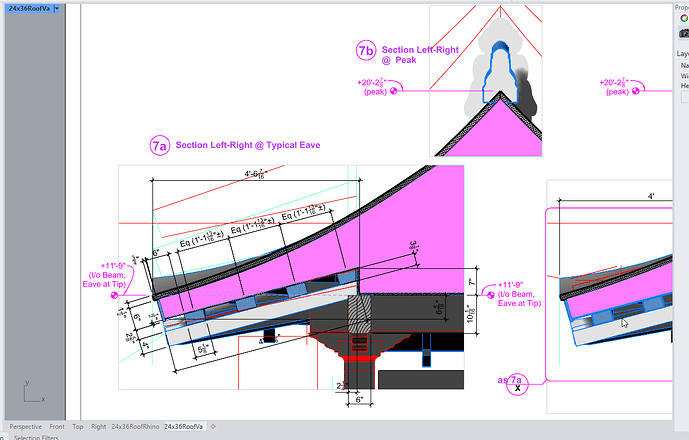Click the add viewport tab icon
The width and height of the screenshot is (689, 440).
click(x=214, y=426)
